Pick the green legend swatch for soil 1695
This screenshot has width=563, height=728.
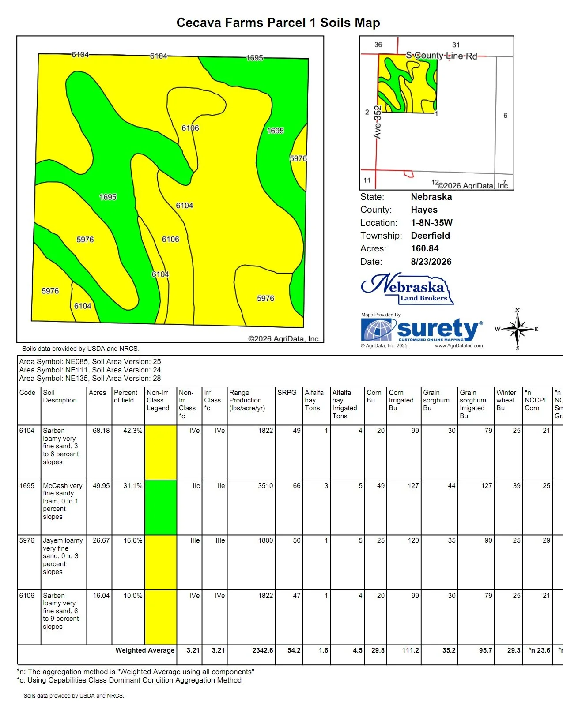(161, 507)
